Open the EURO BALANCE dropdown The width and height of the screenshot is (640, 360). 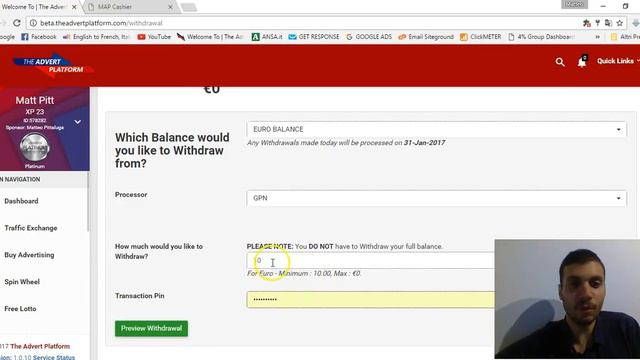(436, 129)
